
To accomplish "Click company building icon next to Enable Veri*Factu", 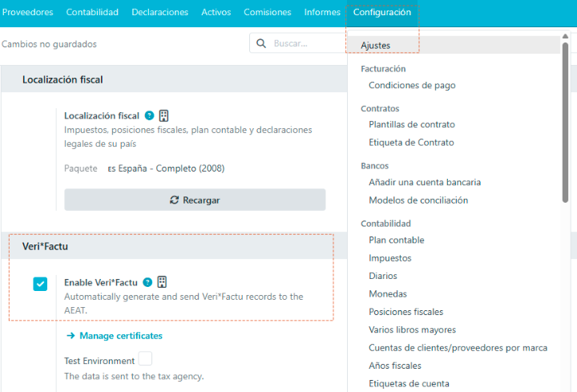I will click(x=162, y=282).
